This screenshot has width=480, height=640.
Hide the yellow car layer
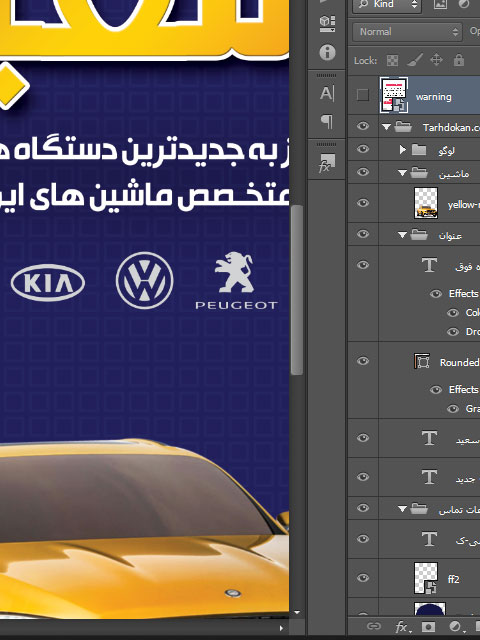[362, 203]
